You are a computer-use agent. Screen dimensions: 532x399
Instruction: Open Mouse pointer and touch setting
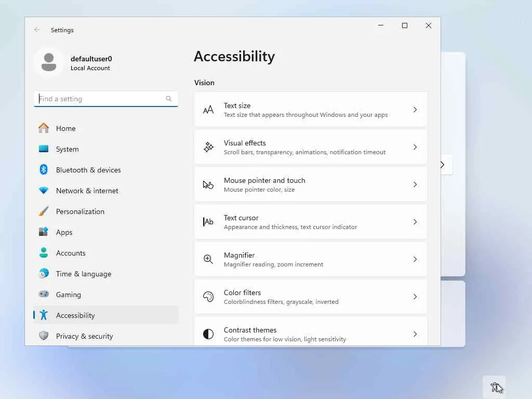(311, 184)
